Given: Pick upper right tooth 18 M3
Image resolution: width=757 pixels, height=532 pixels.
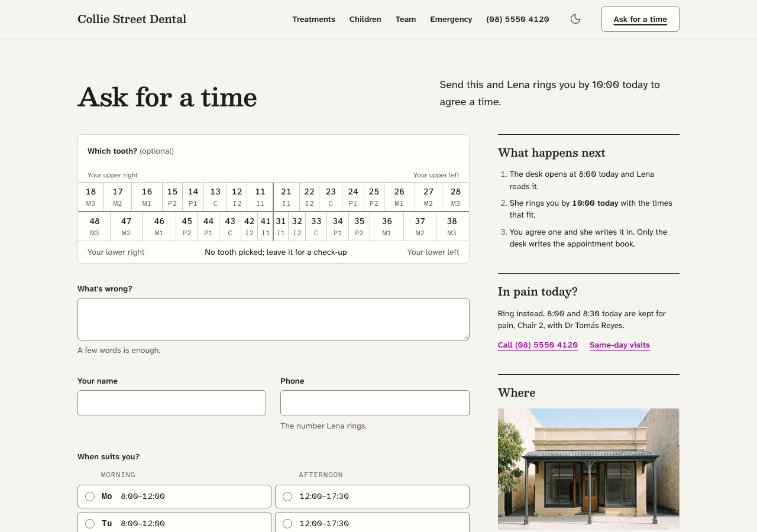Looking at the screenshot, I should [90, 197].
